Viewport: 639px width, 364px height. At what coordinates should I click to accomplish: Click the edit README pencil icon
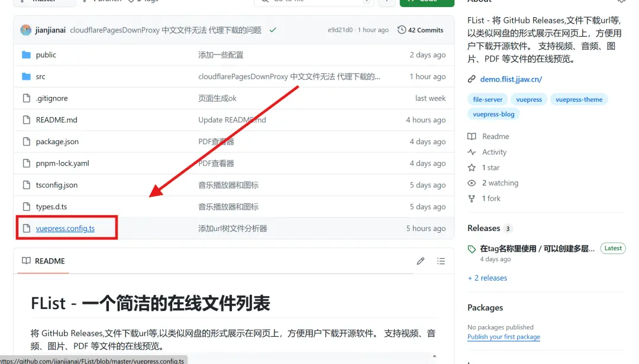click(420, 261)
